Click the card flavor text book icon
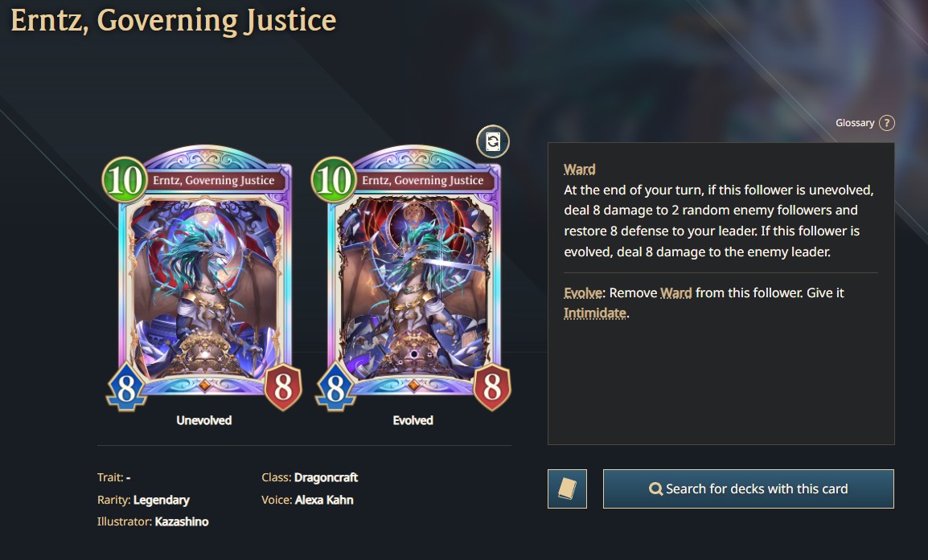The height and width of the screenshot is (560, 928). tap(567, 489)
